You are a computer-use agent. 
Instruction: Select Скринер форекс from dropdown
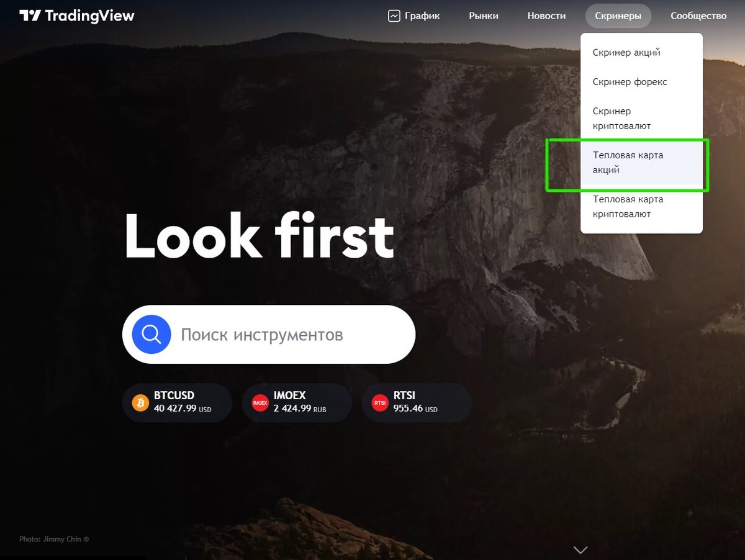pyautogui.click(x=641, y=82)
